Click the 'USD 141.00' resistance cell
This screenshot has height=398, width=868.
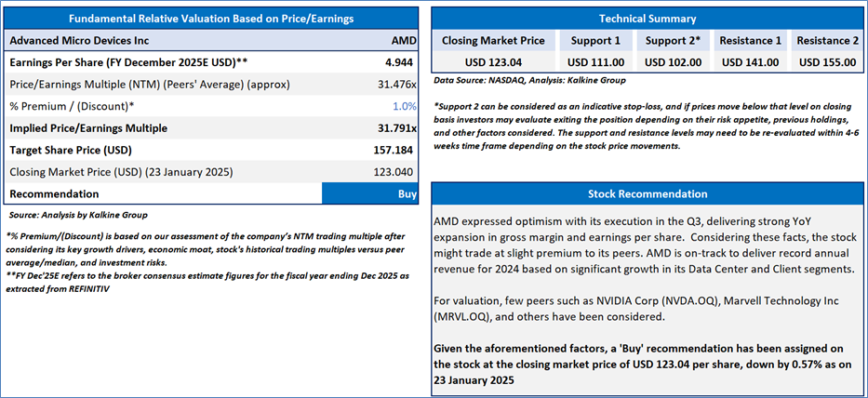pos(750,62)
